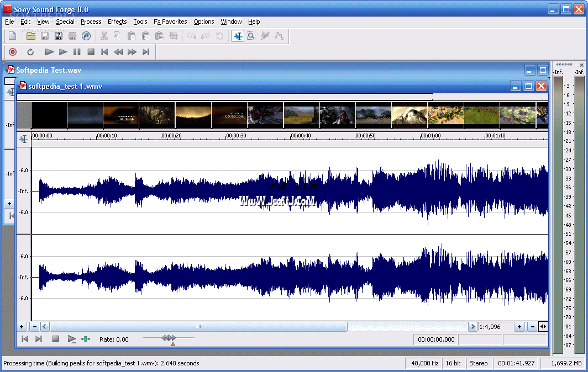This screenshot has width=588, height=372.
Task: Open the View menu
Action: click(43, 22)
